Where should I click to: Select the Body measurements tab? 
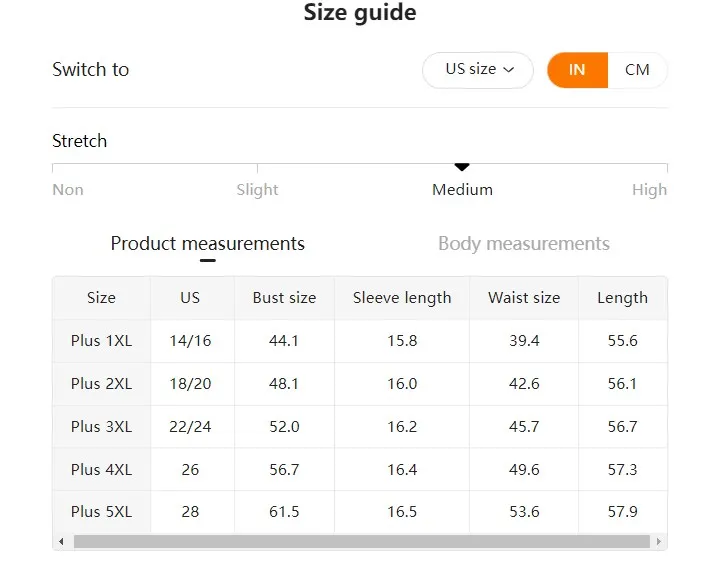tap(524, 244)
